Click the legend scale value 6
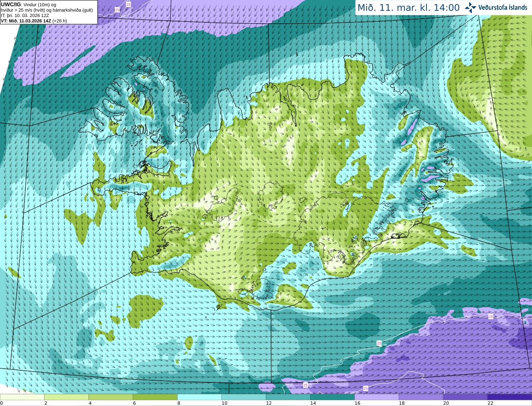Viewport: 532px width, 406px height. [134, 403]
